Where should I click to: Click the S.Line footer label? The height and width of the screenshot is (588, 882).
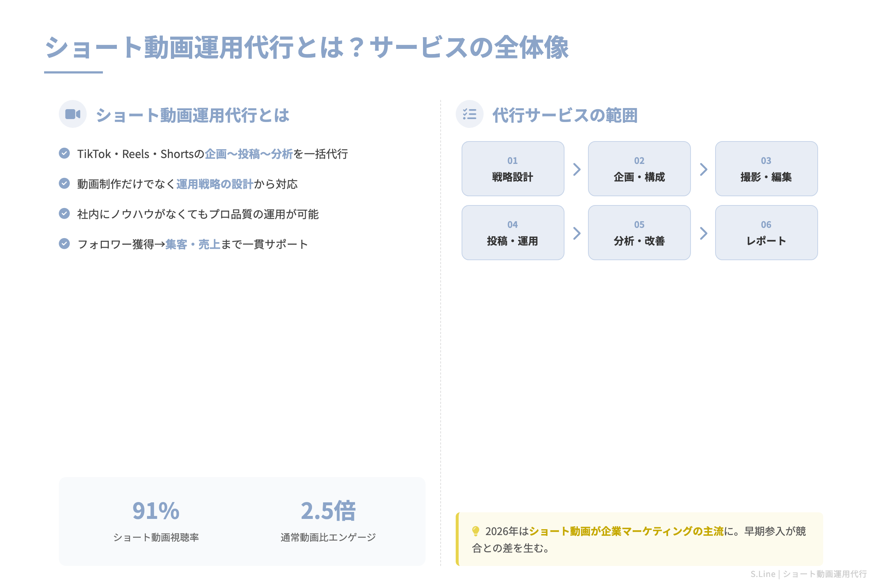pos(764,574)
